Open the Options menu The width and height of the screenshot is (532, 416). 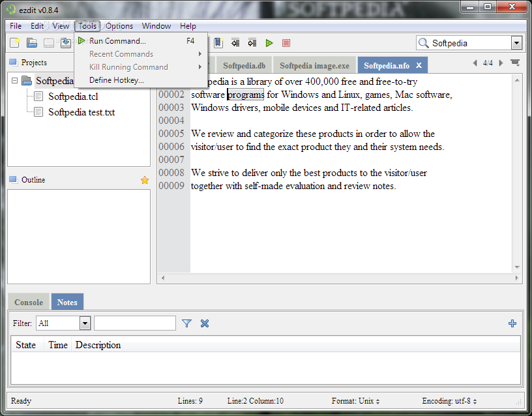(119, 26)
